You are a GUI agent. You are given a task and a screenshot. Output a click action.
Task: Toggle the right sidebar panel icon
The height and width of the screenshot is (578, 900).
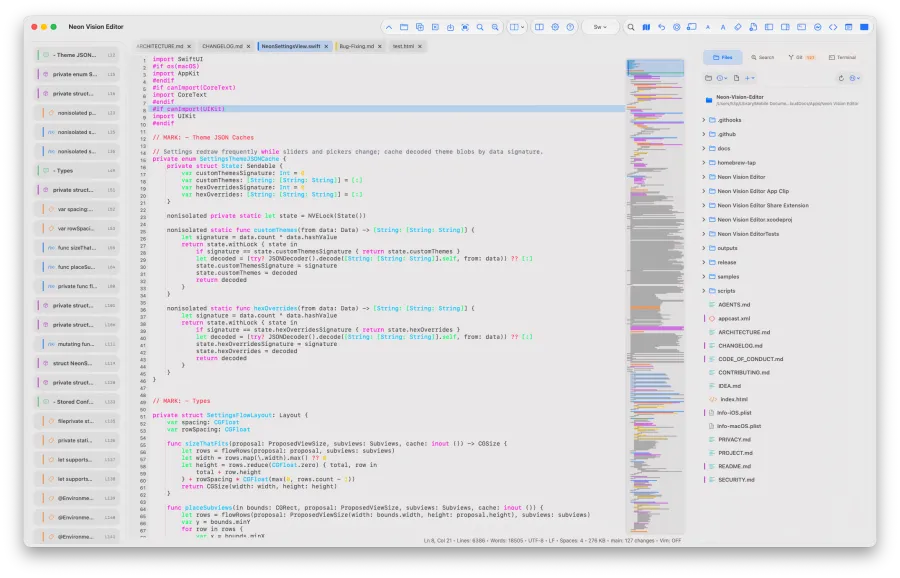tap(785, 27)
